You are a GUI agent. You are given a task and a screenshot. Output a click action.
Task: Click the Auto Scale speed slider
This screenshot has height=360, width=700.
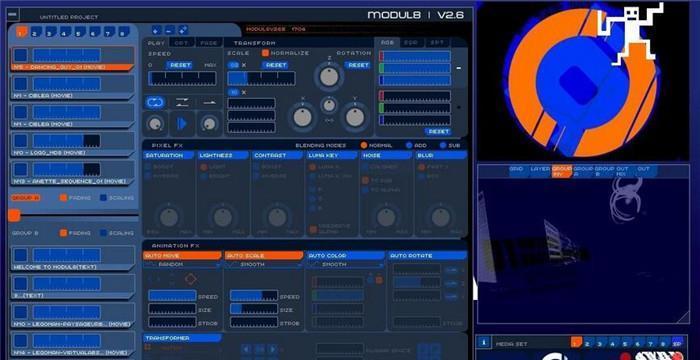(254, 296)
